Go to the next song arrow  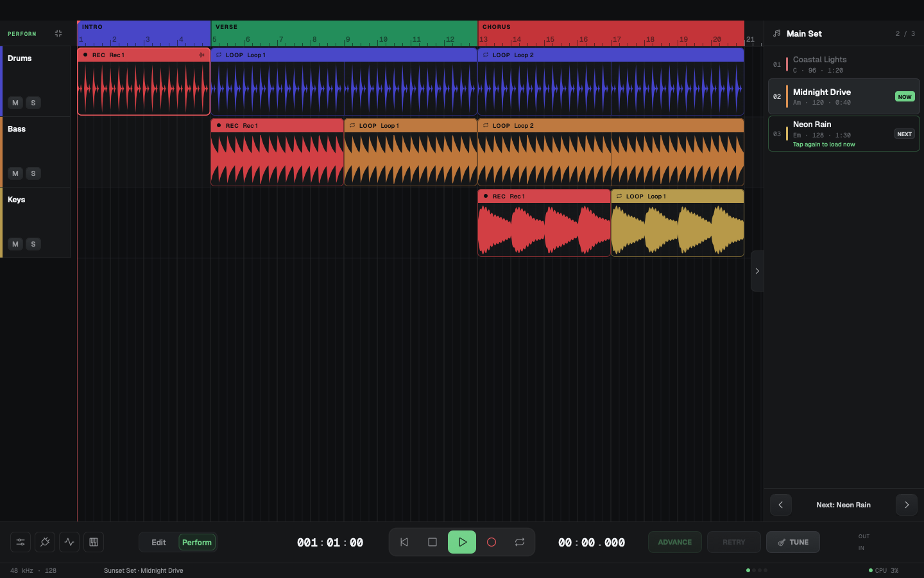(907, 505)
